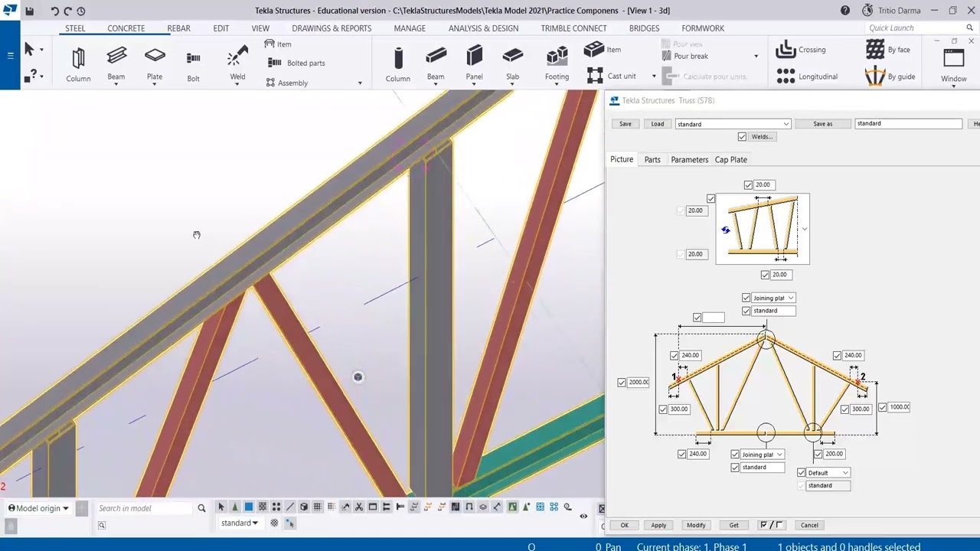Select the concrete Beam tool
The image size is (980, 551).
[436, 64]
